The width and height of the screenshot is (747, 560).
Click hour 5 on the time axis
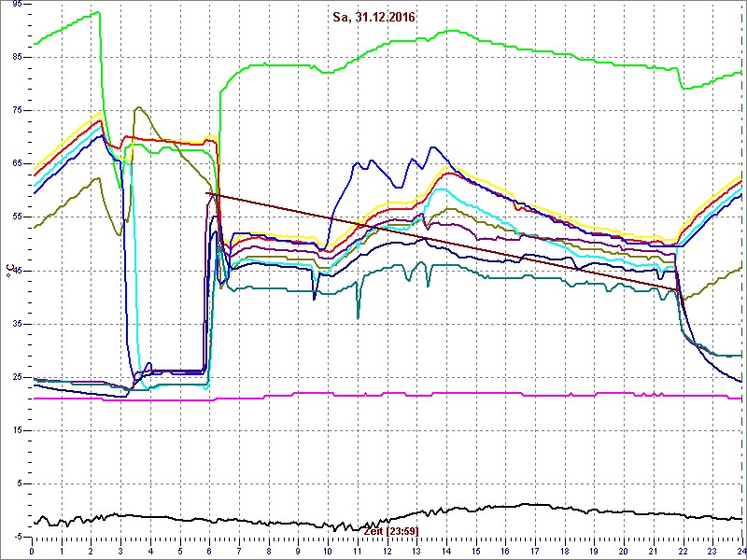pos(180,551)
